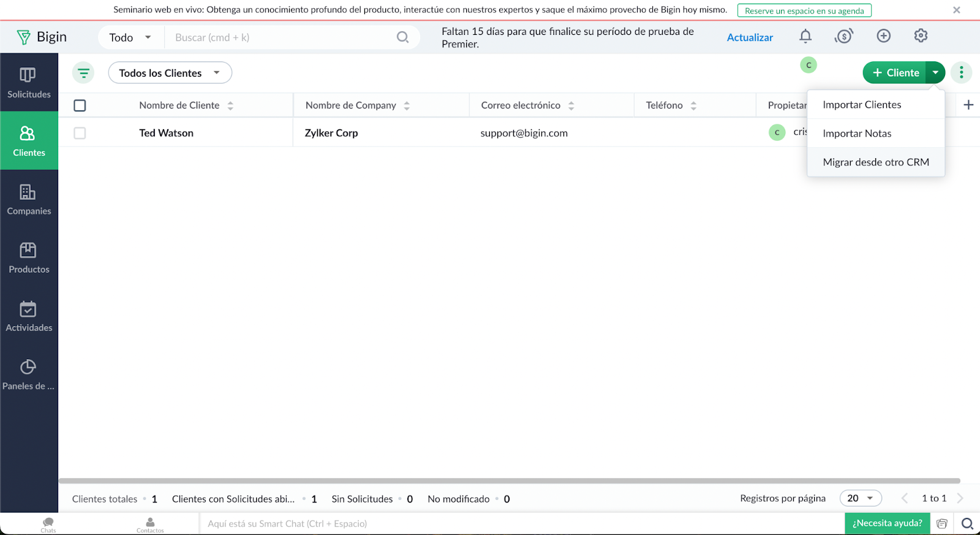The height and width of the screenshot is (535, 980).
Task: Go to next page arrow
Action: (x=960, y=498)
